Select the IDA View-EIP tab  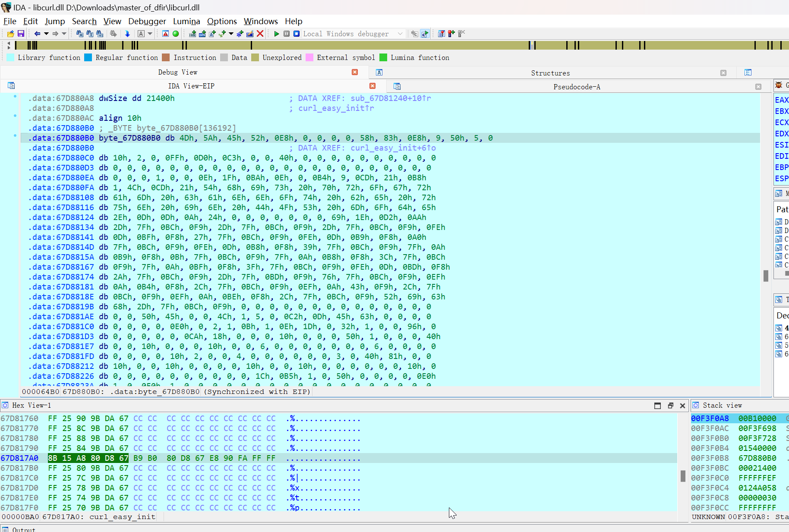click(x=191, y=86)
